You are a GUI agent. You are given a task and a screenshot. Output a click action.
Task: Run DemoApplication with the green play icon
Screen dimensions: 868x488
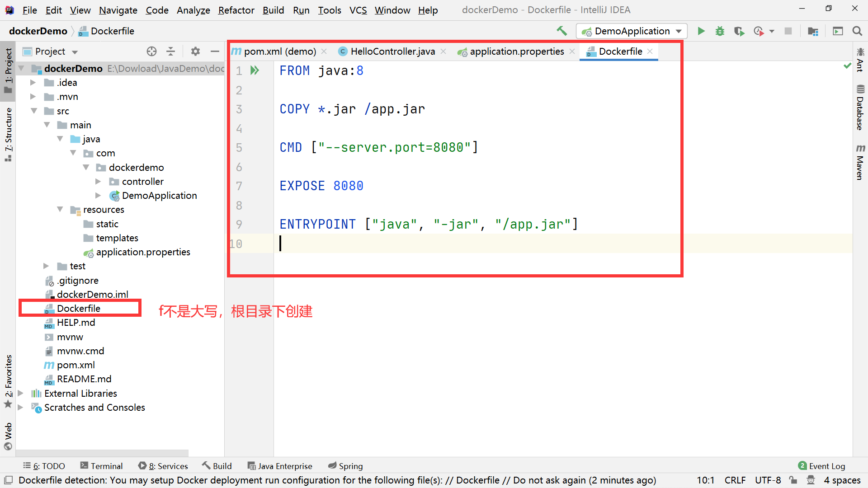click(x=701, y=31)
